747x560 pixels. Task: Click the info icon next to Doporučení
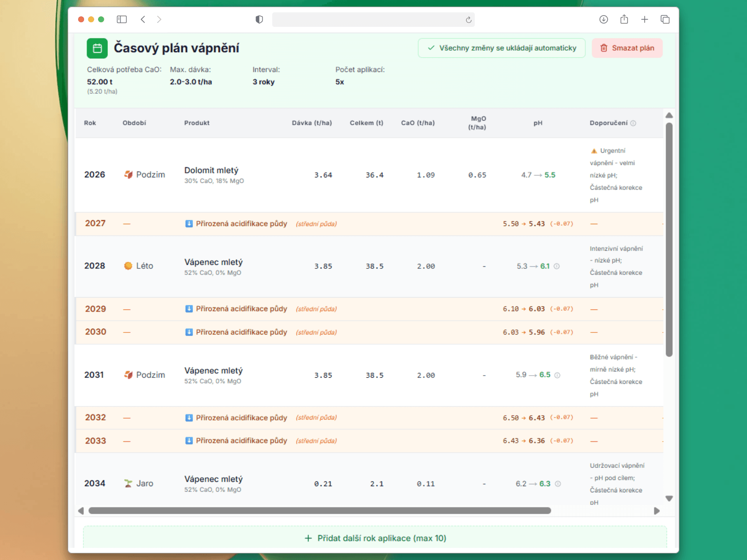coord(633,123)
